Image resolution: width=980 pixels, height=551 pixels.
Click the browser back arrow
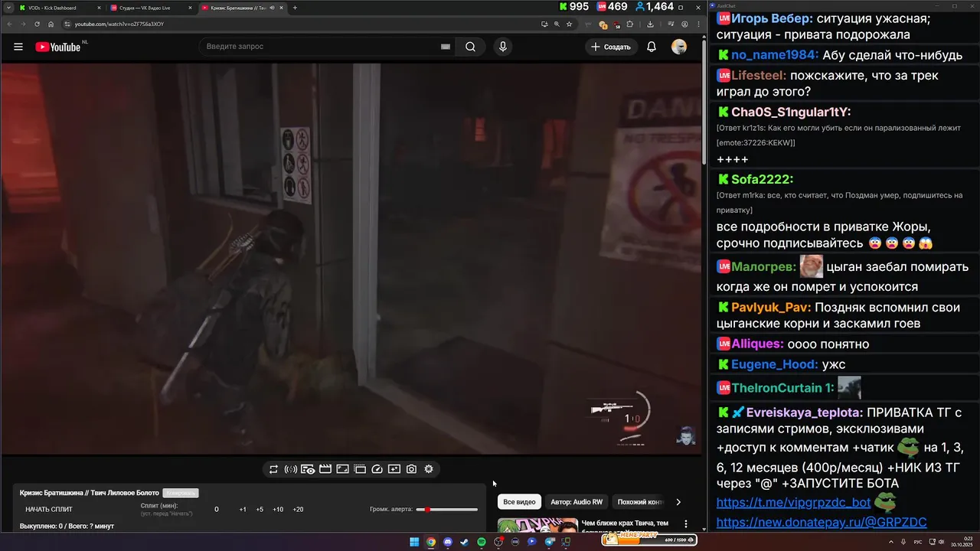point(10,24)
